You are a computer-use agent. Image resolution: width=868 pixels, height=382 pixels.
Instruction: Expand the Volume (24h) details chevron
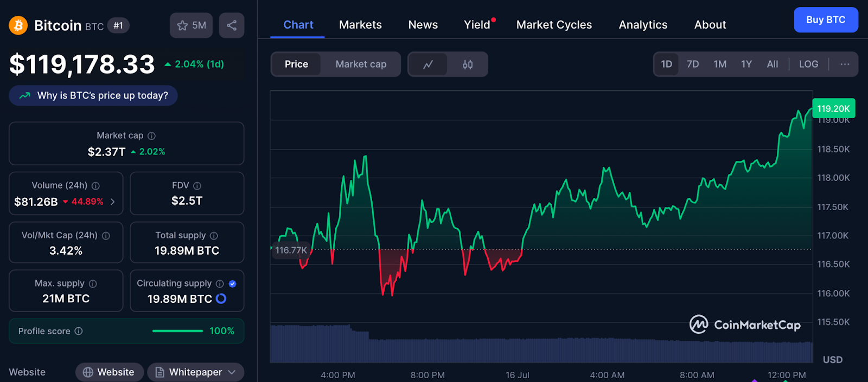point(113,202)
